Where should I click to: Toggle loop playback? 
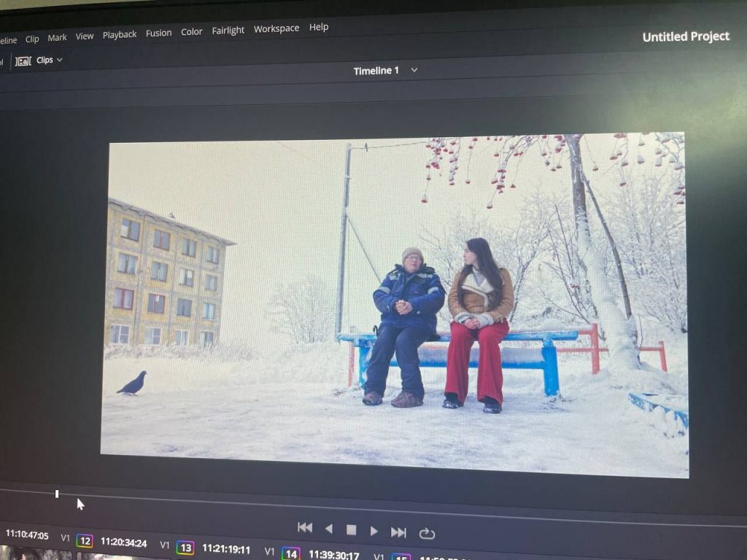pos(427,534)
